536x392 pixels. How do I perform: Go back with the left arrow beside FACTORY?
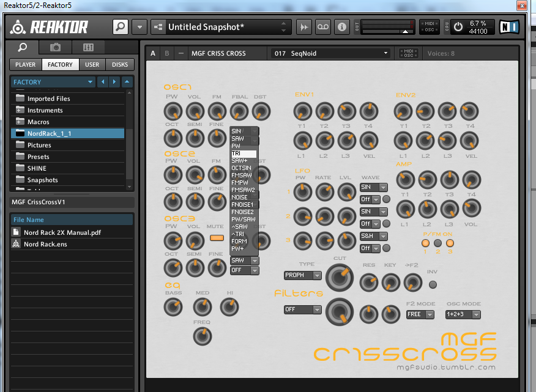click(103, 82)
